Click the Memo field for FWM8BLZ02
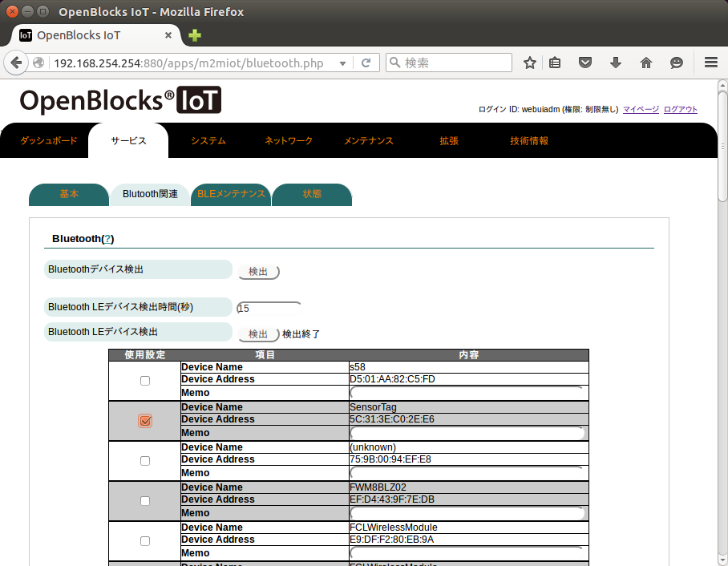Image resolution: width=728 pixels, height=566 pixels. coord(467,514)
